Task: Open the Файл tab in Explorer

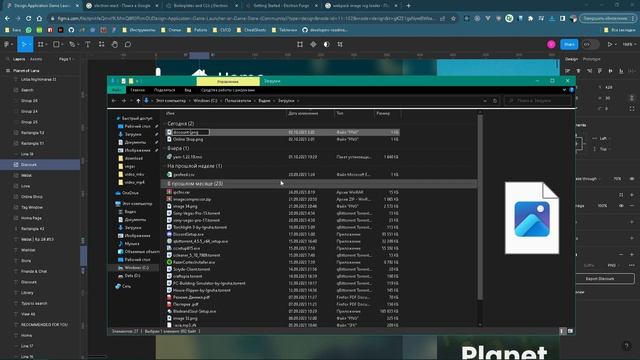Action: 117,90
